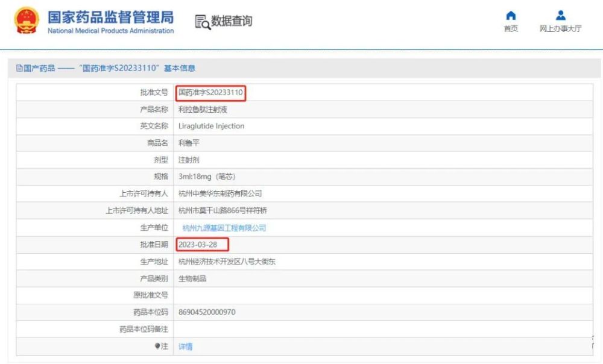
Task: Click the 国家药品监督管理局 site title
Action: pos(110,17)
